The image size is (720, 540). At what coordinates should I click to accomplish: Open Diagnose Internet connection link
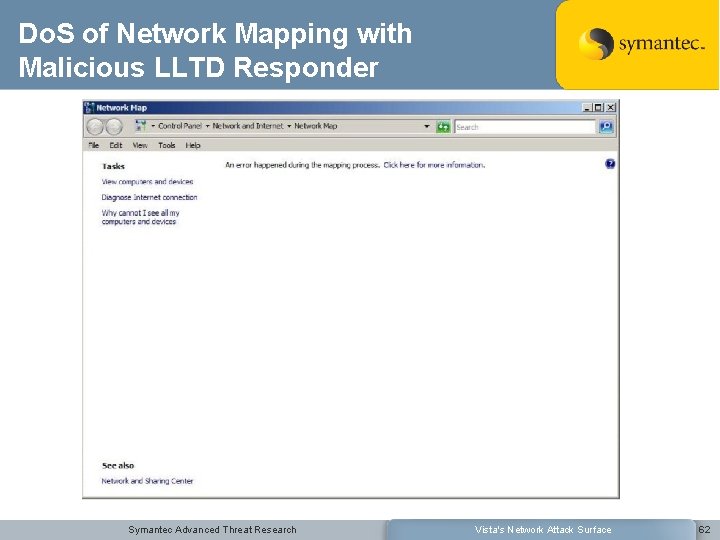[149, 197]
